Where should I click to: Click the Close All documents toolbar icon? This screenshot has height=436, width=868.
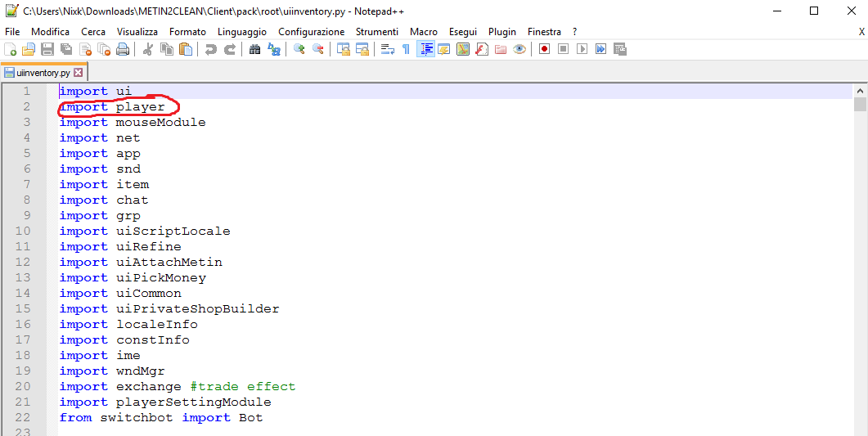click(104, 49)
